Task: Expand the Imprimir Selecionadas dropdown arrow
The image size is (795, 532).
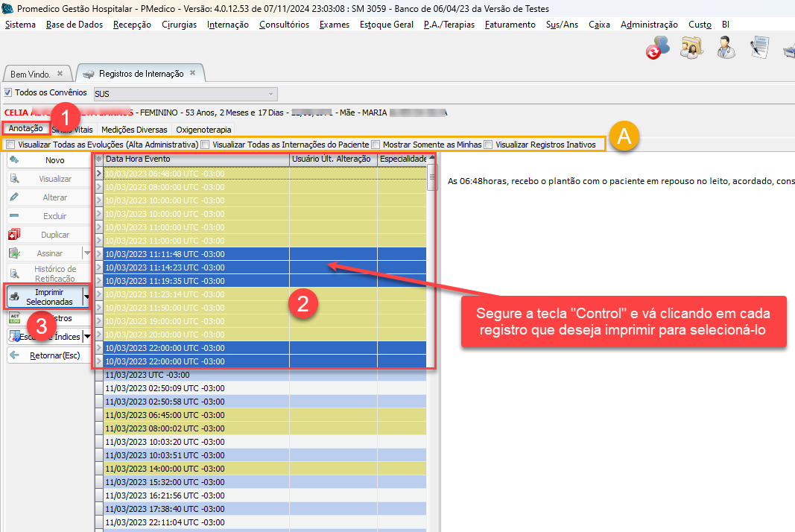Action: point(86,297)
